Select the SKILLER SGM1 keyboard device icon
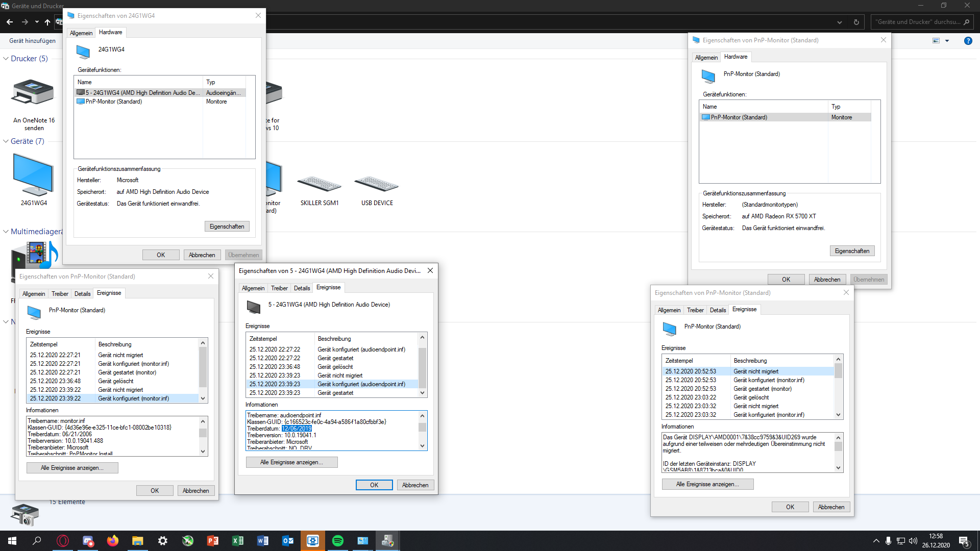This screenshot has height=551, width=980. point(320,184)
